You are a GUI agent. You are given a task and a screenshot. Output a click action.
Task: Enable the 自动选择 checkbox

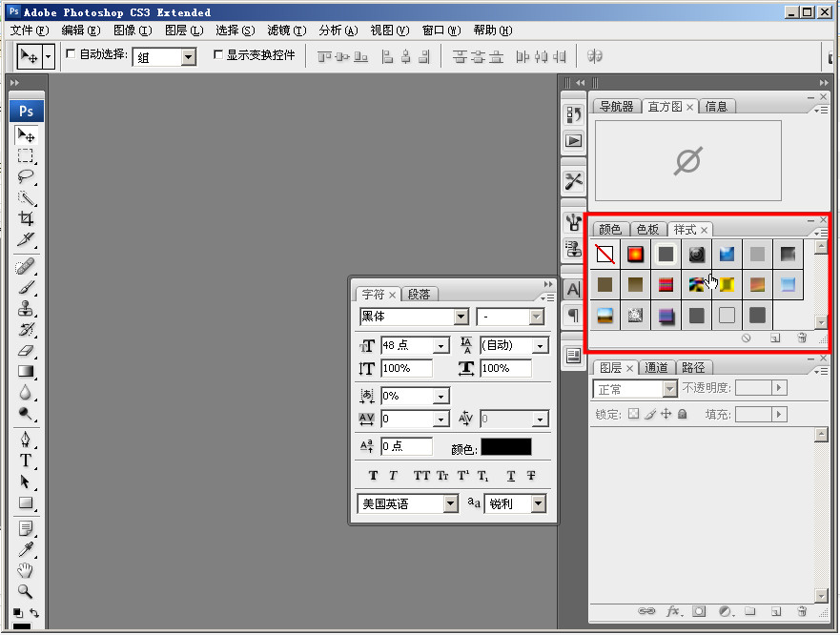71,54
